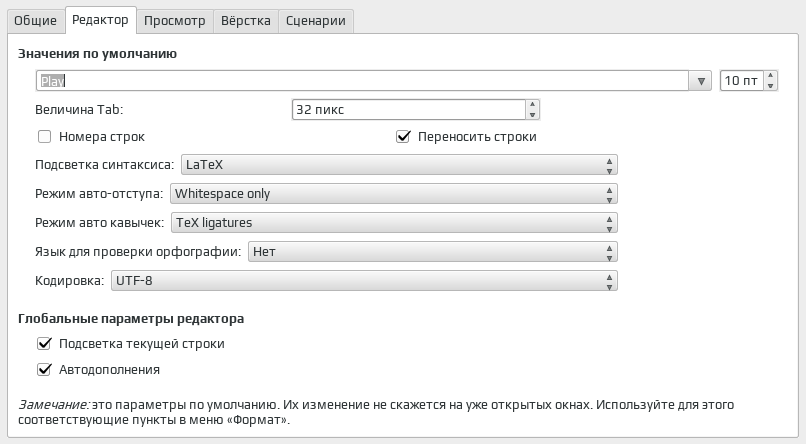Toggle the Автодополнения checkbox
The image size is (806, 444).
(44, 369)
